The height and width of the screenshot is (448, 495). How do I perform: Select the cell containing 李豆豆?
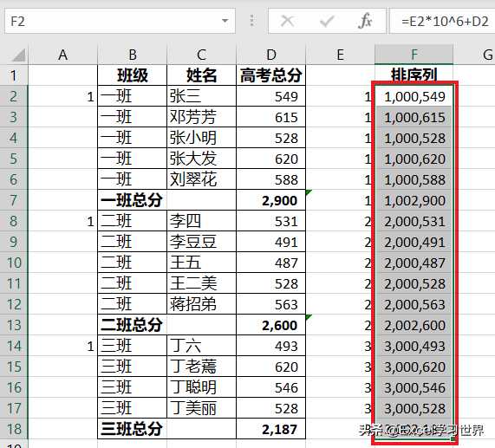[x=201, y=242]
